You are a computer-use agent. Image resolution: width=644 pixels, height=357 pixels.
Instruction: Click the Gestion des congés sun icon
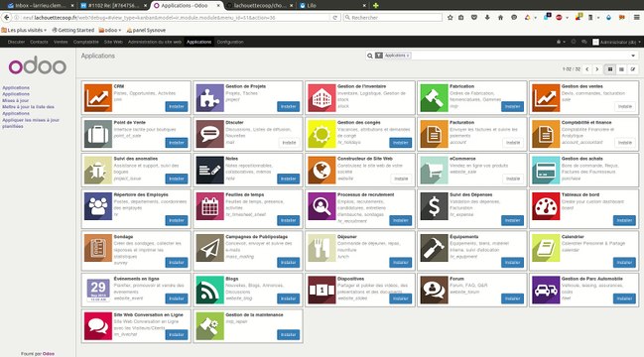(322, 134)
